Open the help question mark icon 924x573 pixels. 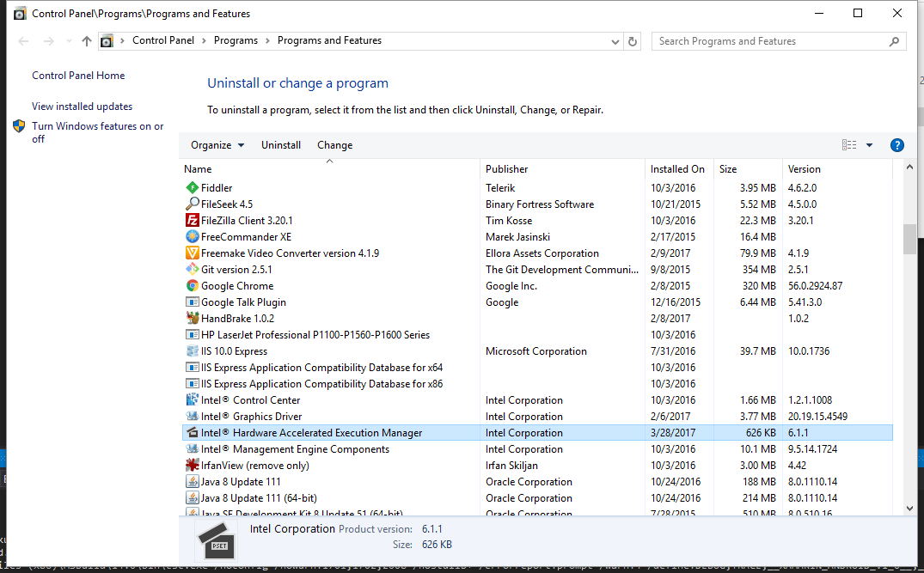(x=896, y=145)
